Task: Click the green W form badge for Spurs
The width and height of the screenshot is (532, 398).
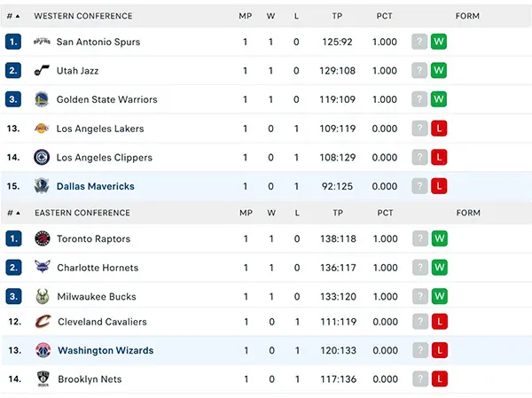Action: [x=439, y=42]
